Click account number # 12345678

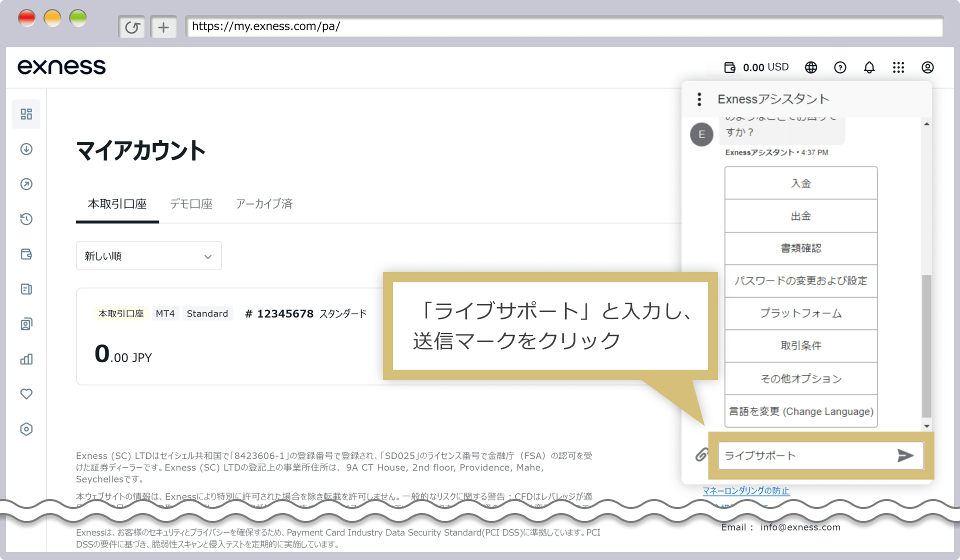click(x=279, y=313)
